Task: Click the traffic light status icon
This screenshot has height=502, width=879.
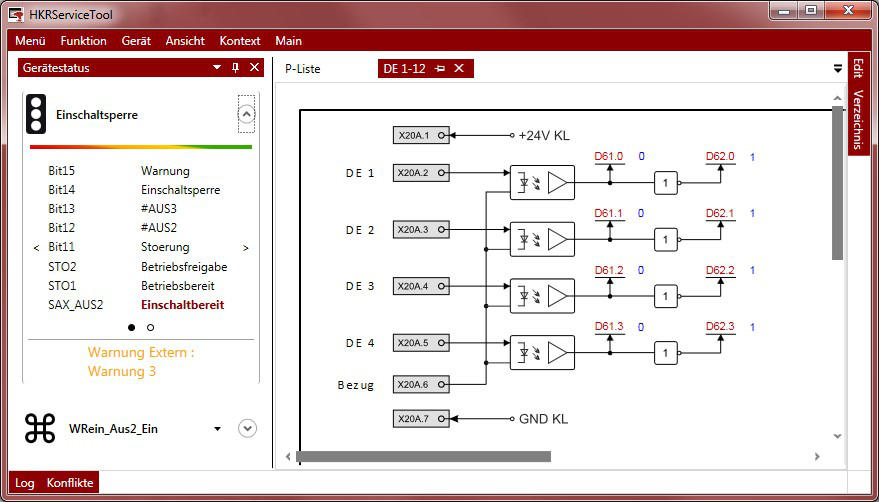Action: pyautogui.click(x=36, y=114)
